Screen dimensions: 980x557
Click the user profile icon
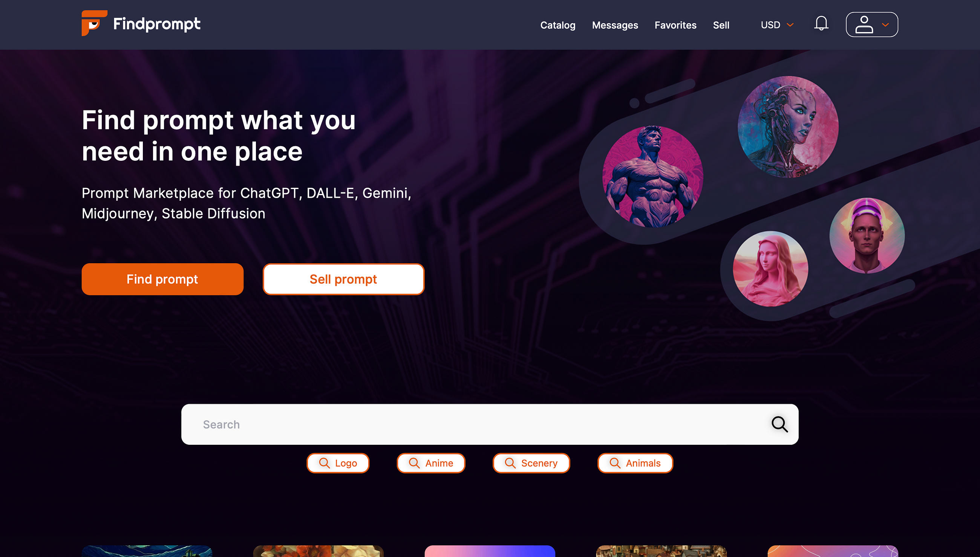(864, 24)
